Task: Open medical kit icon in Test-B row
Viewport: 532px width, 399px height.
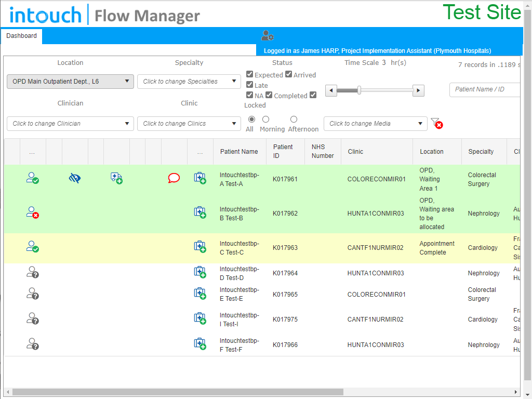Action: tap(200, 212)
